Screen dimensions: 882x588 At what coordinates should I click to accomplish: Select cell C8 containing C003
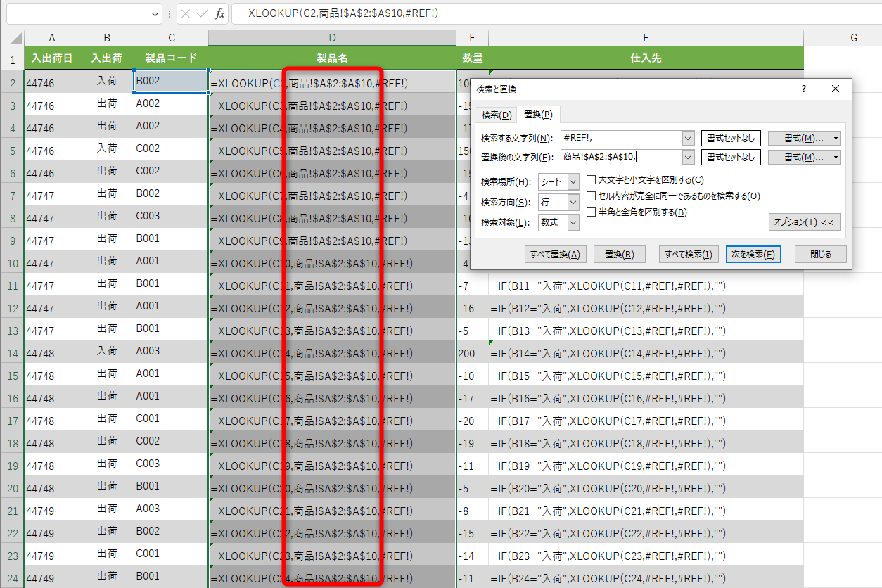172,216
